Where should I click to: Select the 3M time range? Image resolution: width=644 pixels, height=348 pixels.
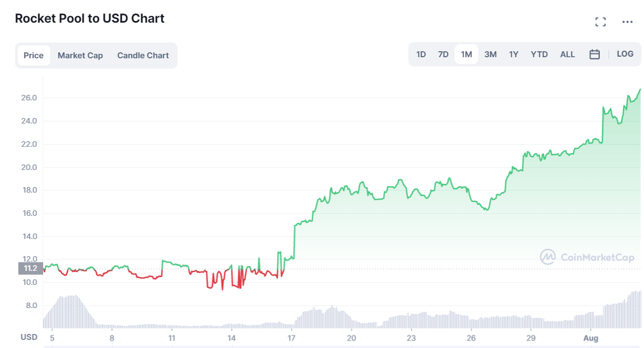point(490,54)
